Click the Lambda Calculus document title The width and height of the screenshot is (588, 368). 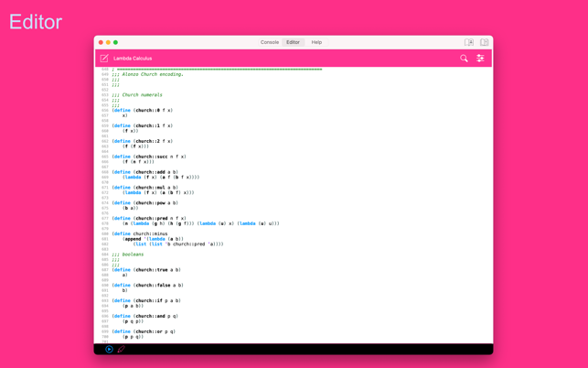point(133,59)
